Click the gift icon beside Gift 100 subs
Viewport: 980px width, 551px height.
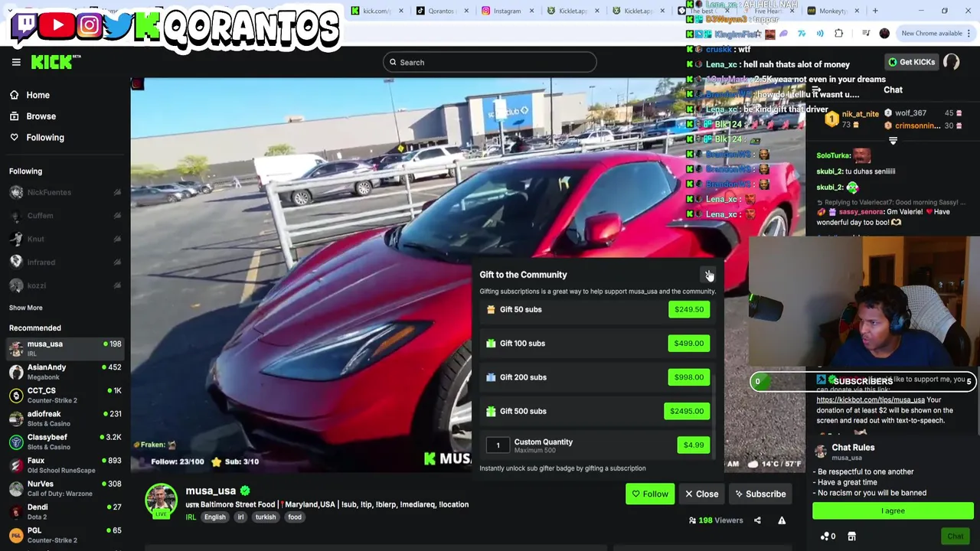tap(491, 343)
